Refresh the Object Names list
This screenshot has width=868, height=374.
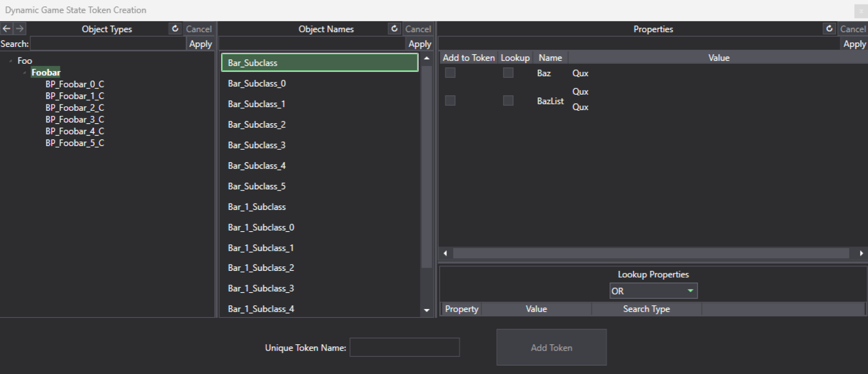point(394,29)
